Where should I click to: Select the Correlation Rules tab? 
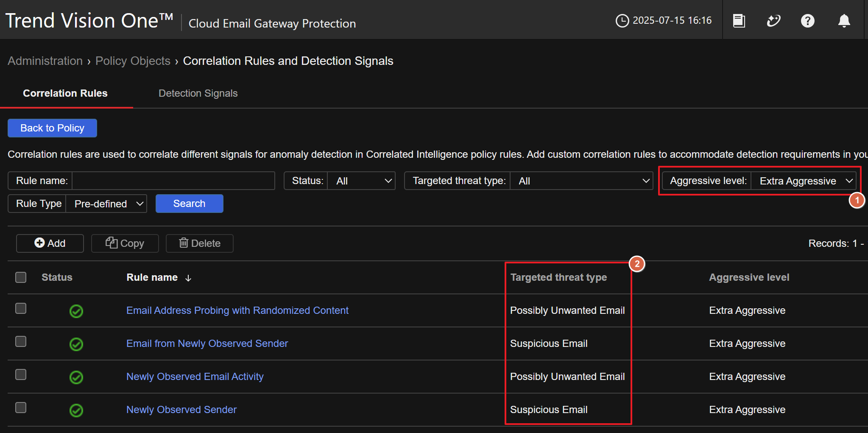point(65,93)
